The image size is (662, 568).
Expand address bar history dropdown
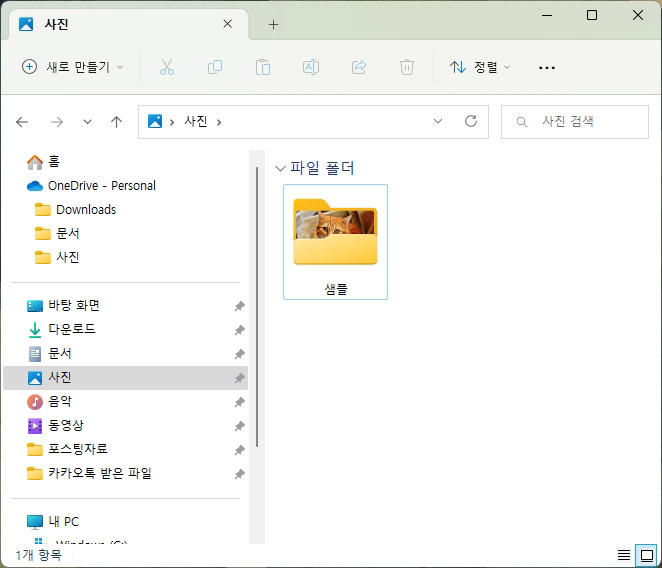pos(438,121)
